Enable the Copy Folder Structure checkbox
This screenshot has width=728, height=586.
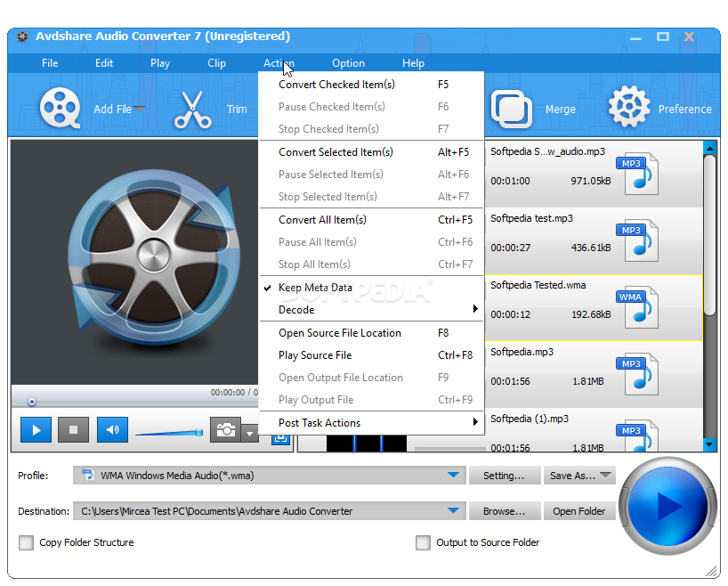click(26, 542)
